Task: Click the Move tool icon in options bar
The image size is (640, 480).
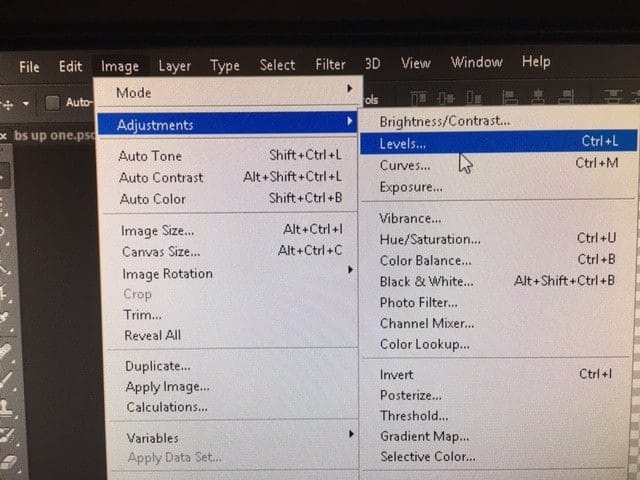Action: (x=8, y=102)
